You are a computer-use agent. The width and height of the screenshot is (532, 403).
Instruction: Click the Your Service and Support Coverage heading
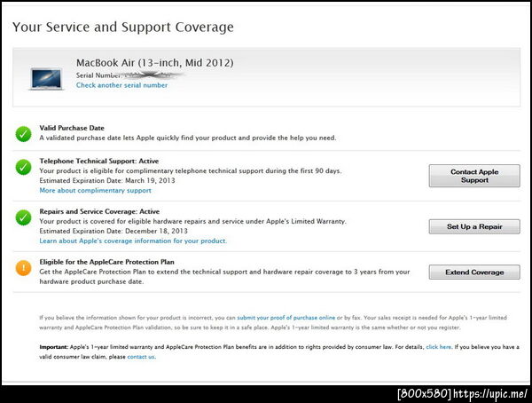pyautogui.click(x=123, y=28)
